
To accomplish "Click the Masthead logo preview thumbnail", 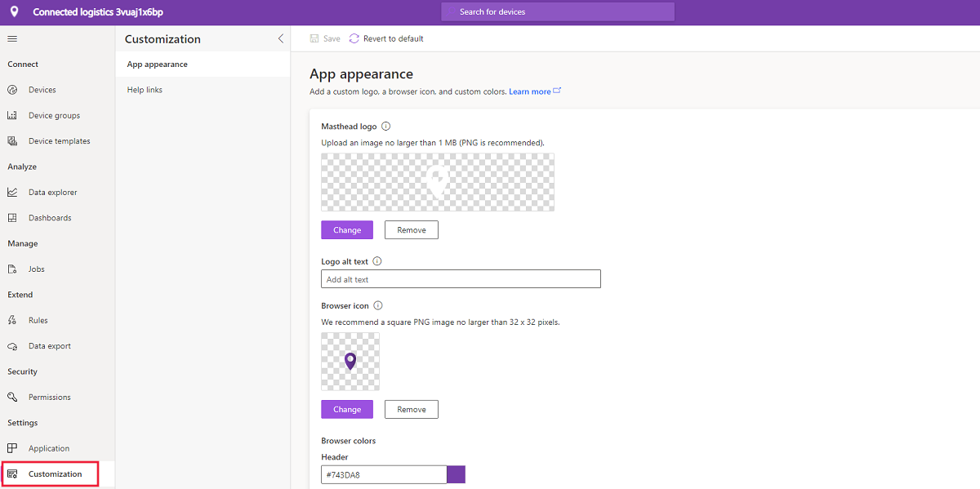I will coord(438,182).
